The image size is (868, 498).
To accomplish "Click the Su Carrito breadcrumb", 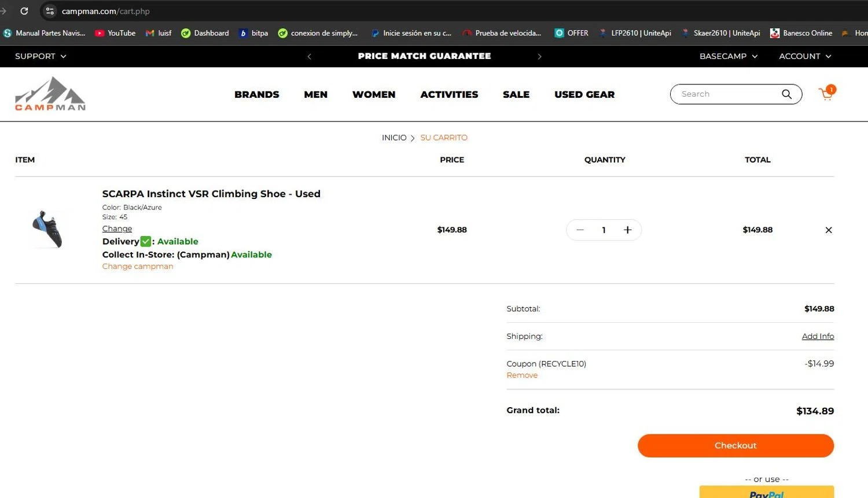I will click(444, 138).
